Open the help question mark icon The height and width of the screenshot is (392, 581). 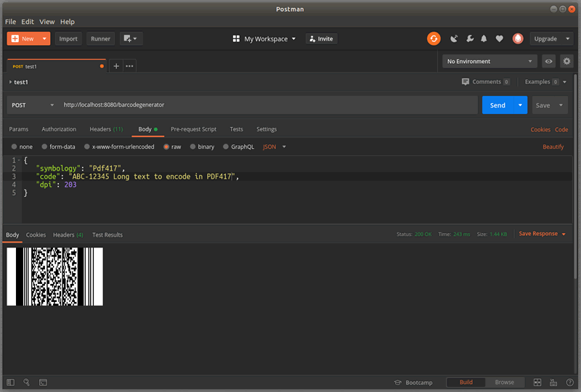(570, 383)
